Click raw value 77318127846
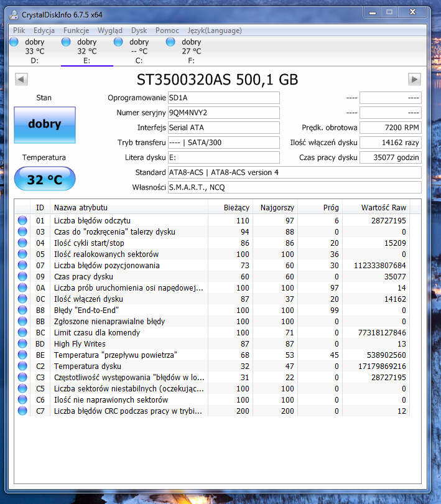This screenshot has width=441, height=504. pyautogui.click(x=382, y=333)
